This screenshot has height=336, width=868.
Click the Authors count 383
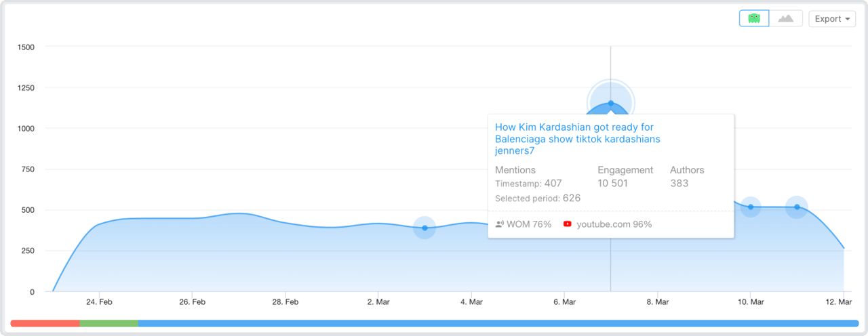click(679, 183)
